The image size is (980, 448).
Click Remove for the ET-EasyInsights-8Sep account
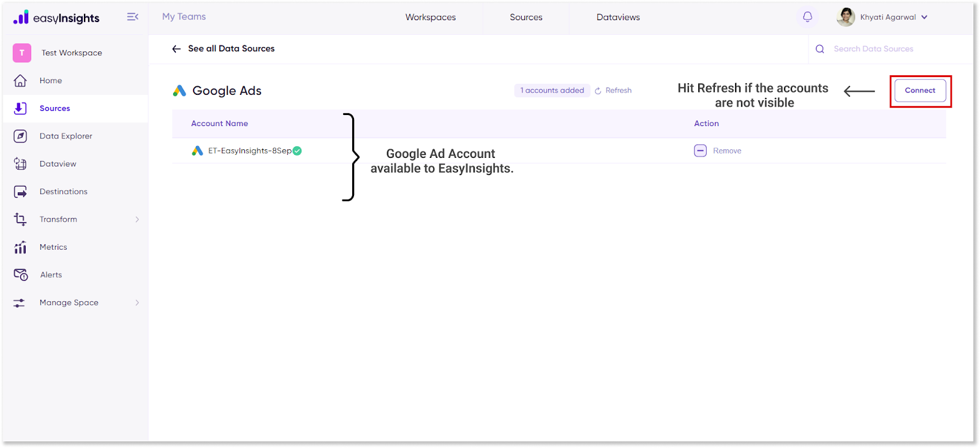pos(727,151)
